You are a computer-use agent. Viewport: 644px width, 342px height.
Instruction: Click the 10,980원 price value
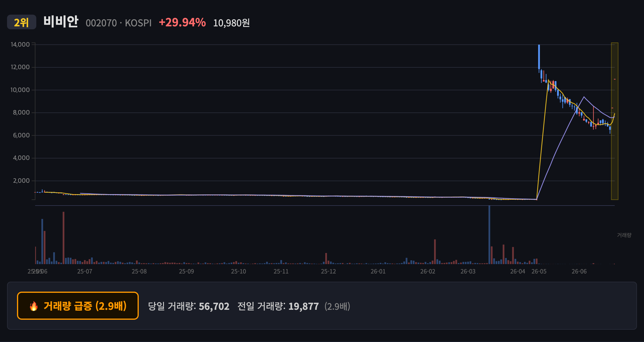231,23
